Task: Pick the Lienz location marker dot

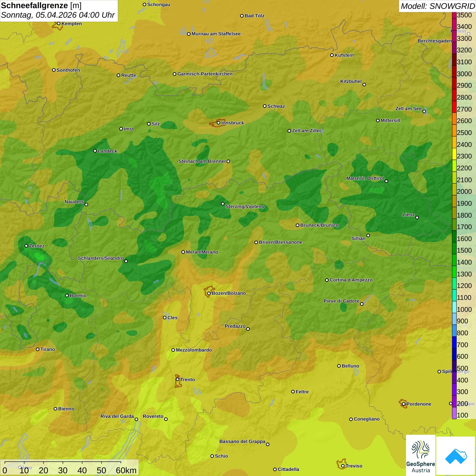Action: pos(417,218)
